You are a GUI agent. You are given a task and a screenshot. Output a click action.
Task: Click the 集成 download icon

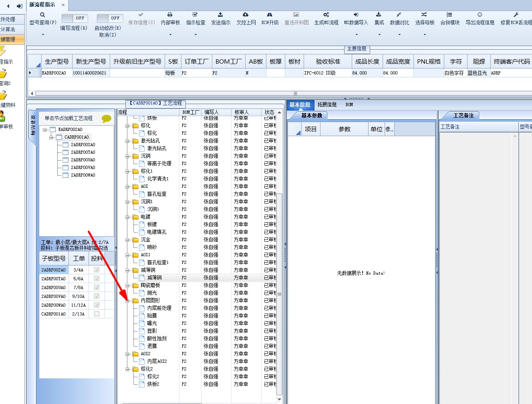[379, 15]
